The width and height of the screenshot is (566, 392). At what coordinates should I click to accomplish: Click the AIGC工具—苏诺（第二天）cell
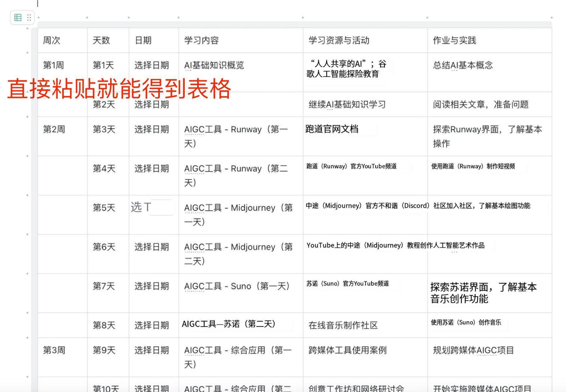[241, 325]
